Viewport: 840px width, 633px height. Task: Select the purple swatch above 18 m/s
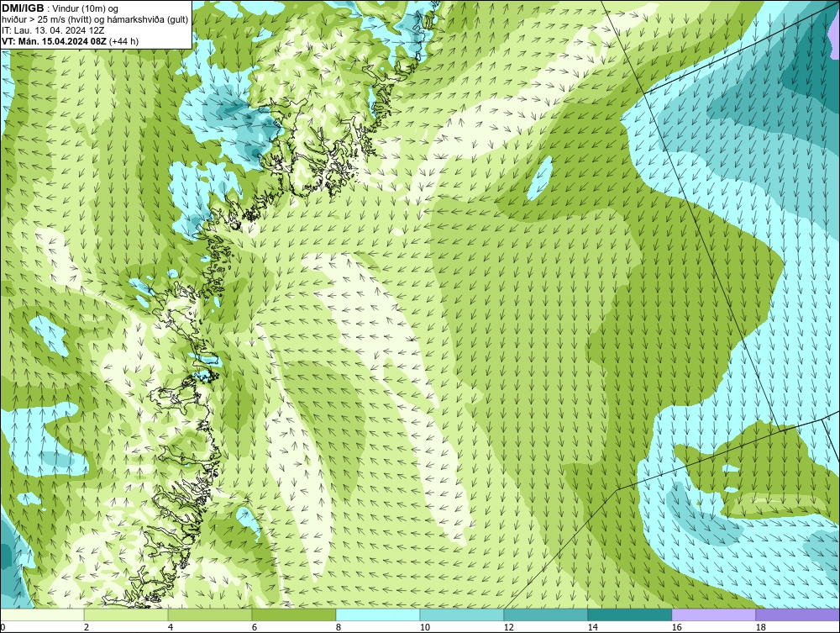tap(798, 615)
